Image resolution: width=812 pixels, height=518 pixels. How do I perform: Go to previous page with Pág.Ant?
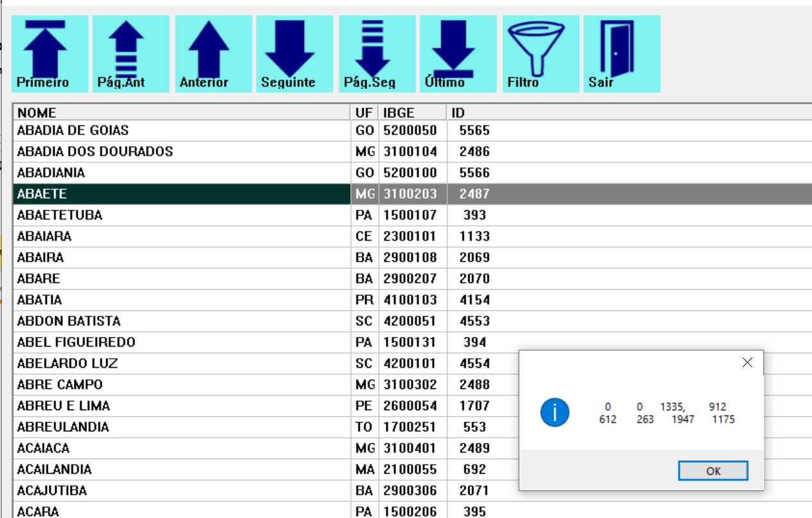tap(130, 54)
